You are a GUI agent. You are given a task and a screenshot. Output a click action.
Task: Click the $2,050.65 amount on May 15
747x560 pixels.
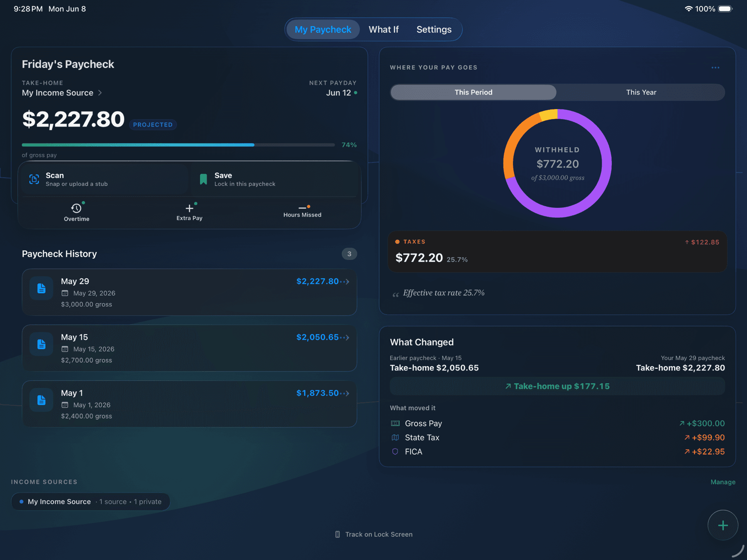[317, 337]
